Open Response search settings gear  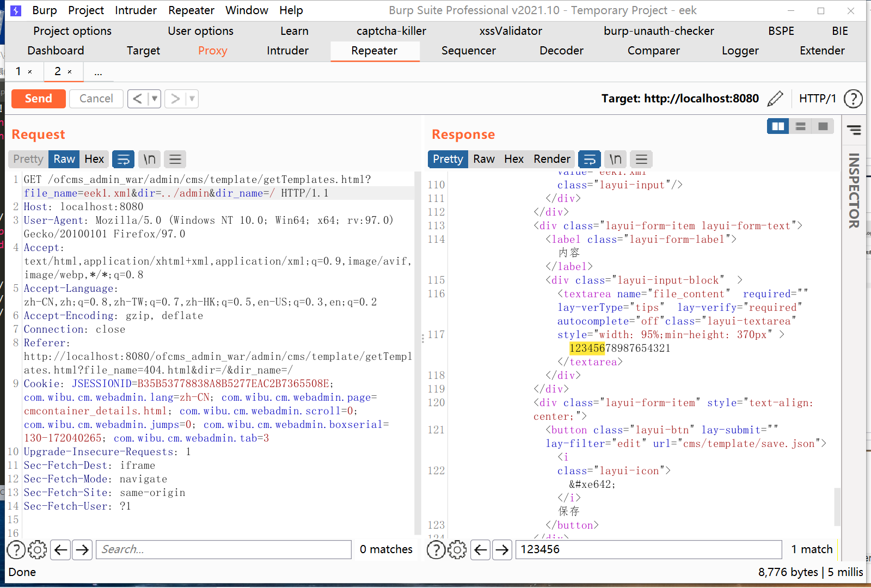tap(457, 550)
